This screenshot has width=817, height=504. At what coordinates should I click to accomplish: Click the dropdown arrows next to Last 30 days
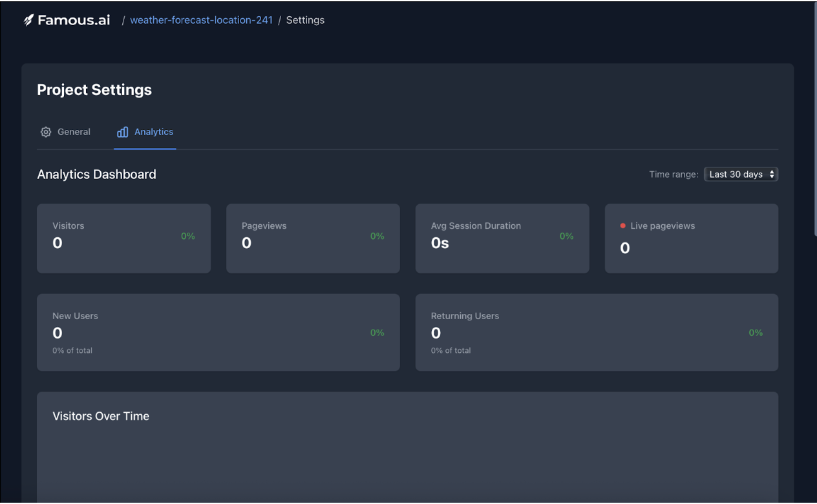coord(772,174)
